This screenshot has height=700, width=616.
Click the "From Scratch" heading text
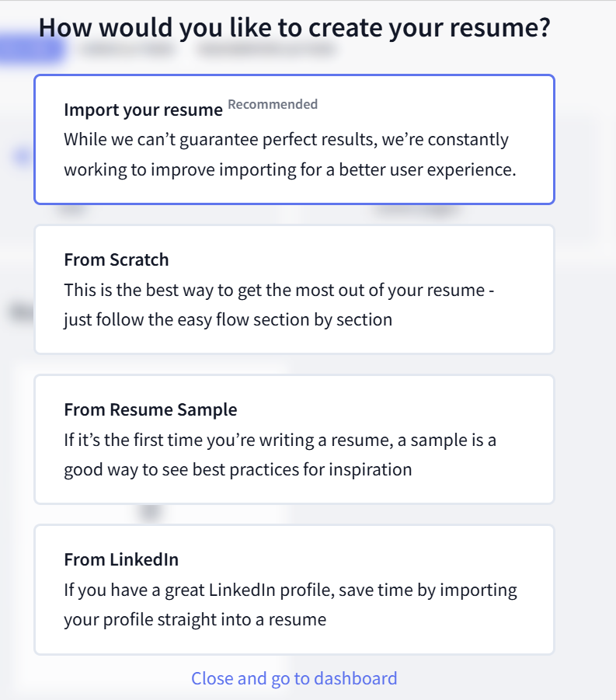(x=116, y=259)
